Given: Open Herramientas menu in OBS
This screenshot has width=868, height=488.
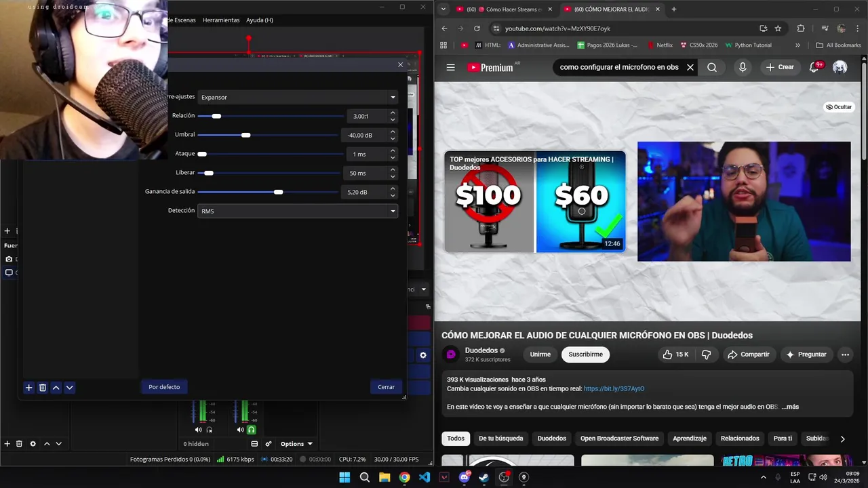Looking at the screenshot, I should pos(221,20).
